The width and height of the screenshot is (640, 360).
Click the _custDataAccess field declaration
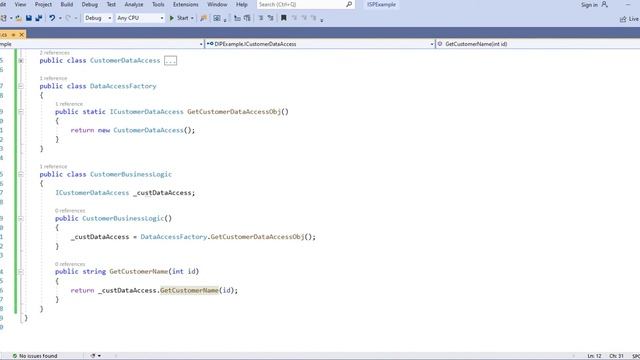coord(164,193)
